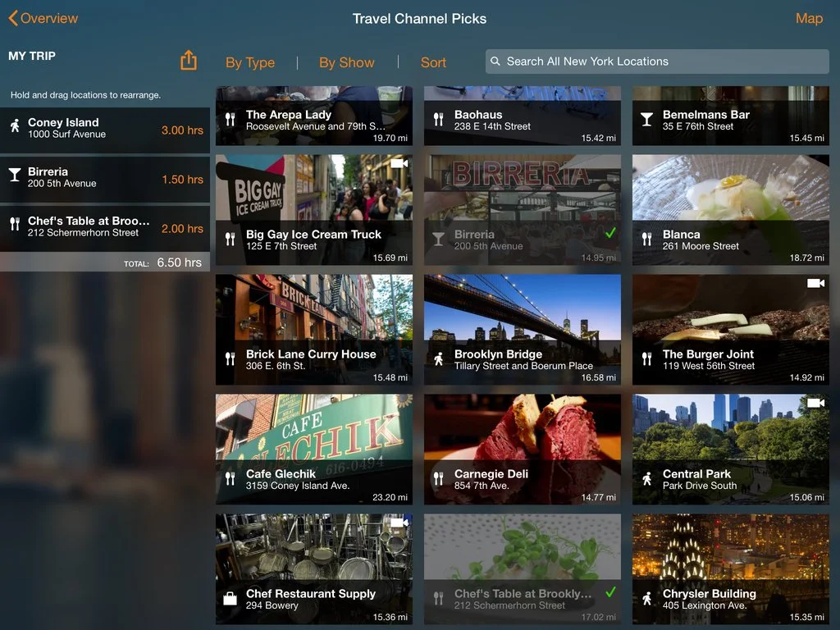Open Chef Restaurant Supply card

(x=314, y=569)
